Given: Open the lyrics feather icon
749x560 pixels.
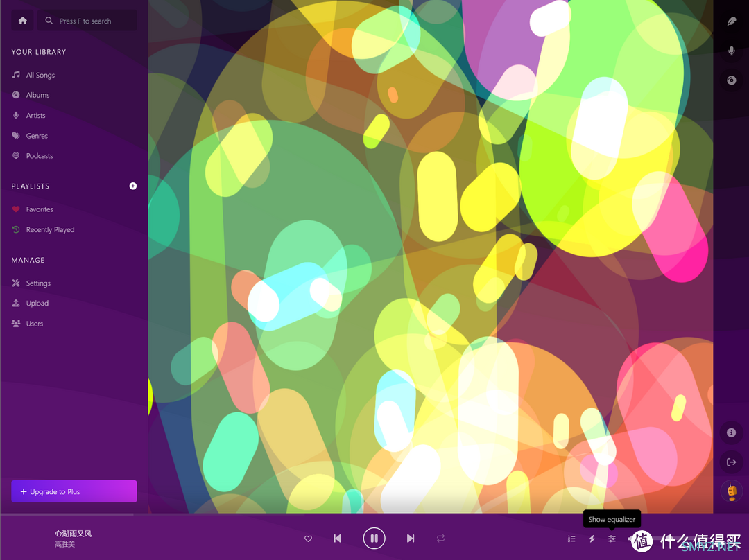Looking at the screenshot, I should click(x=732, y=21).
